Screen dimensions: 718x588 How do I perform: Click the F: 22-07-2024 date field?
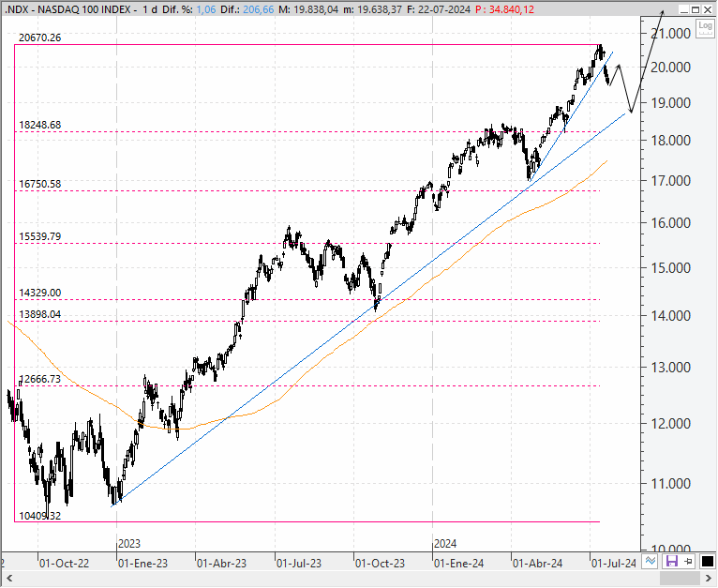pyautogui.click(x=439, y=9)
